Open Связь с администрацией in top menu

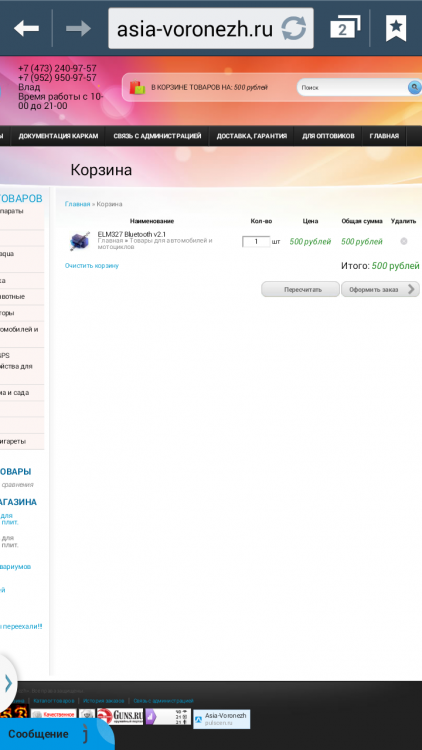pos(157,136)
